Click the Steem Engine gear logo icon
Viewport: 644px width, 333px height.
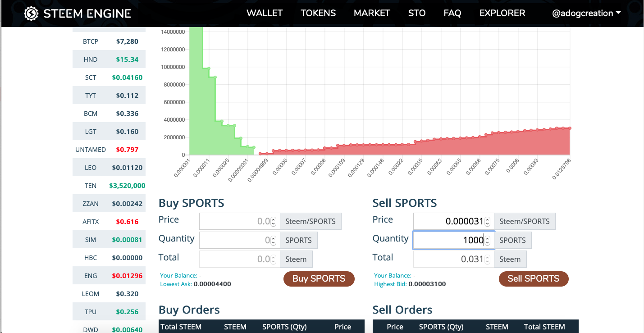point(31,14)
